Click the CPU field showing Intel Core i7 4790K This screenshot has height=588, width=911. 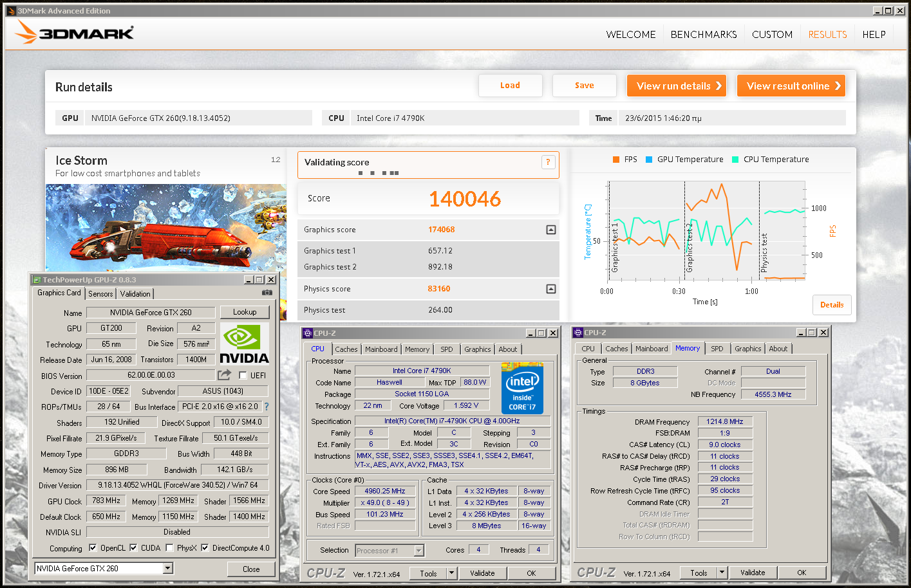click(465, 118)
